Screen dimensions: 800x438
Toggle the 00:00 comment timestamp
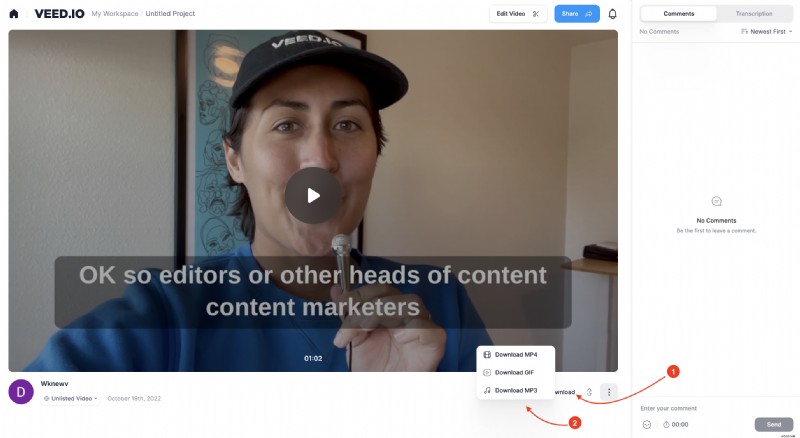pos(676,424)
